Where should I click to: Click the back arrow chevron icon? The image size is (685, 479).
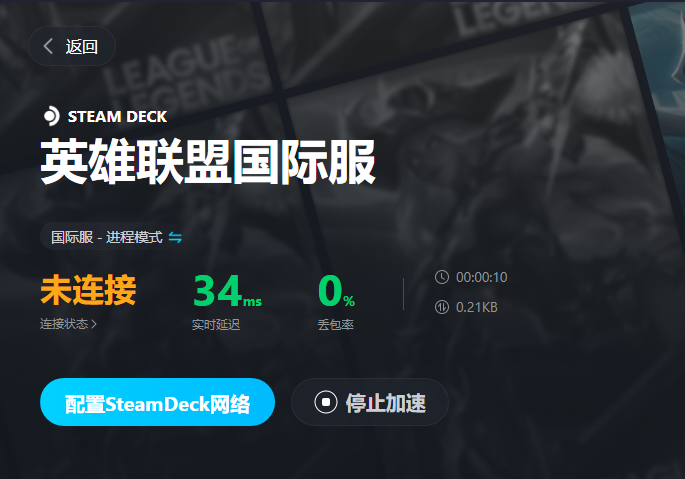pyautogui.click(x=48, y=46)
